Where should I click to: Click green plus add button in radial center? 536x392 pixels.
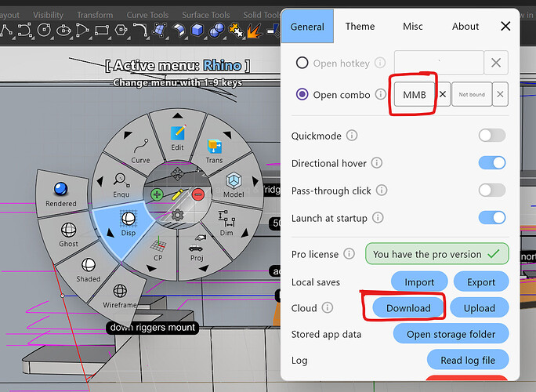coord(157,195)
